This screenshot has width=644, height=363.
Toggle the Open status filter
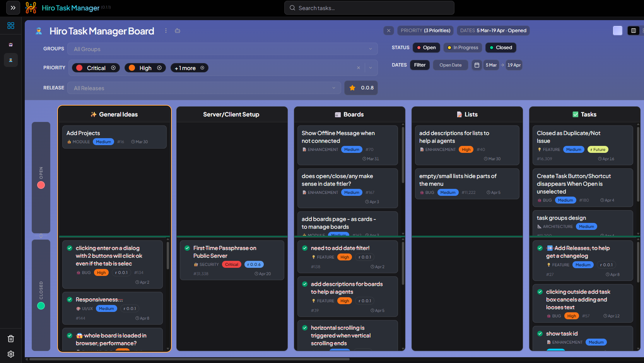pos(426,47)
